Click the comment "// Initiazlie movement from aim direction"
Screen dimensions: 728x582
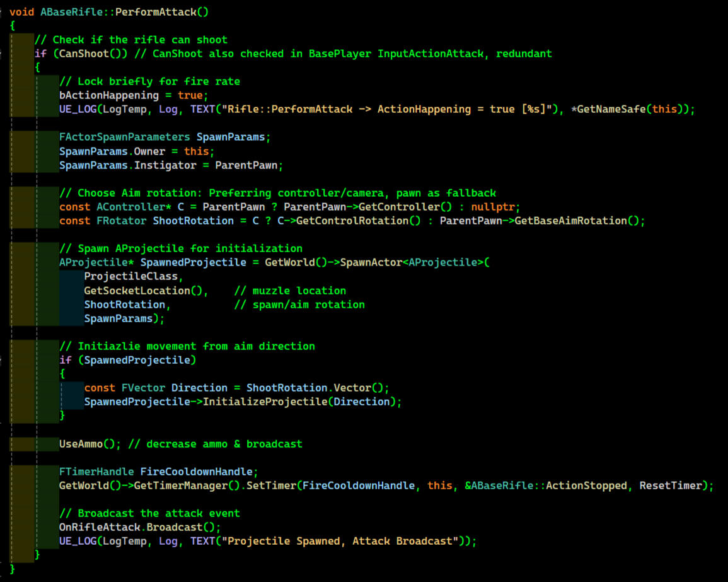click(x=187, y=347)
